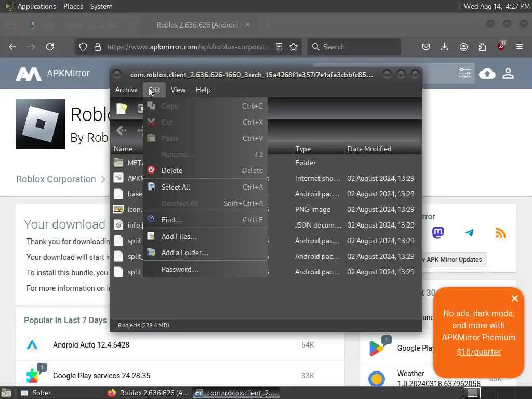Open Android Auto 12.4.6428 listing

(91, 345)
